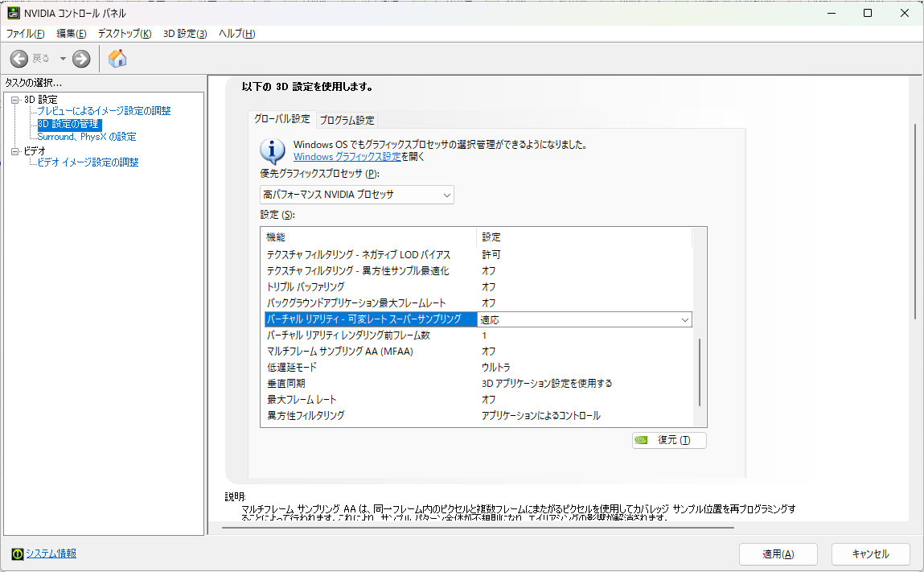
Task: Click the forward arrow icon in toolbar
Action: (81, 59)
